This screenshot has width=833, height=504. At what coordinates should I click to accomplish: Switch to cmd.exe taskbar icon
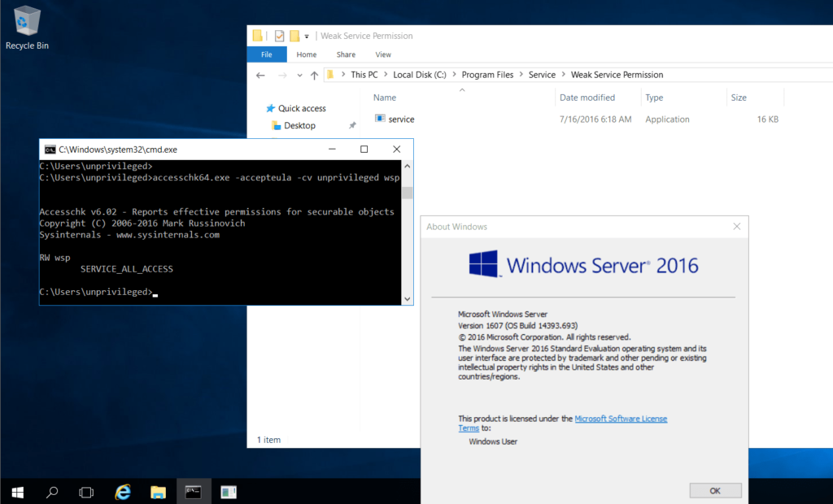click(194, 493)
